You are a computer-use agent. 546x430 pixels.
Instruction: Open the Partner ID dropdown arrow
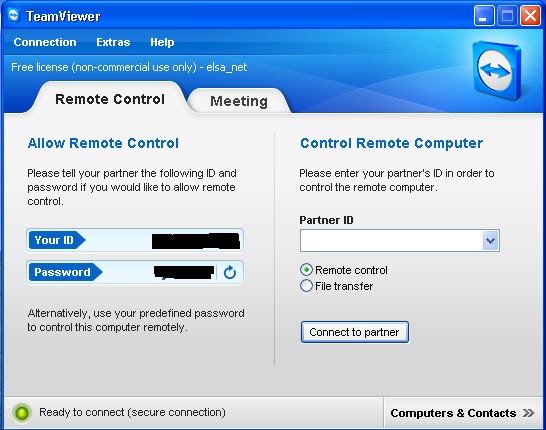(x=491, y=240)
